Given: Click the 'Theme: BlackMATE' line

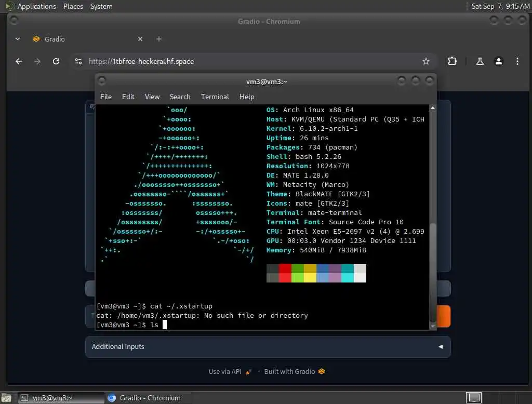Looking at the screenshot, I should [x=318, y=194].
